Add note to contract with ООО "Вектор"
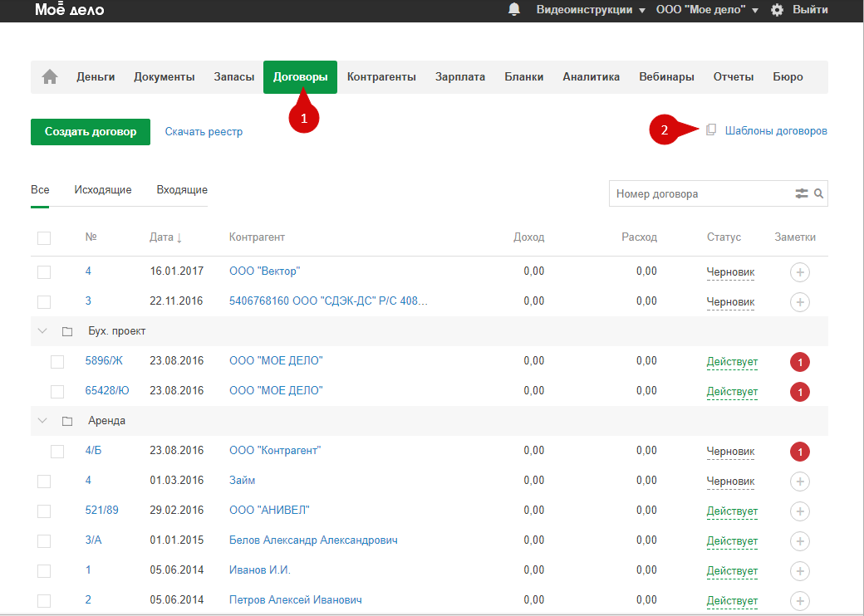Screen dimensions: 864x616 click(799, 271)
